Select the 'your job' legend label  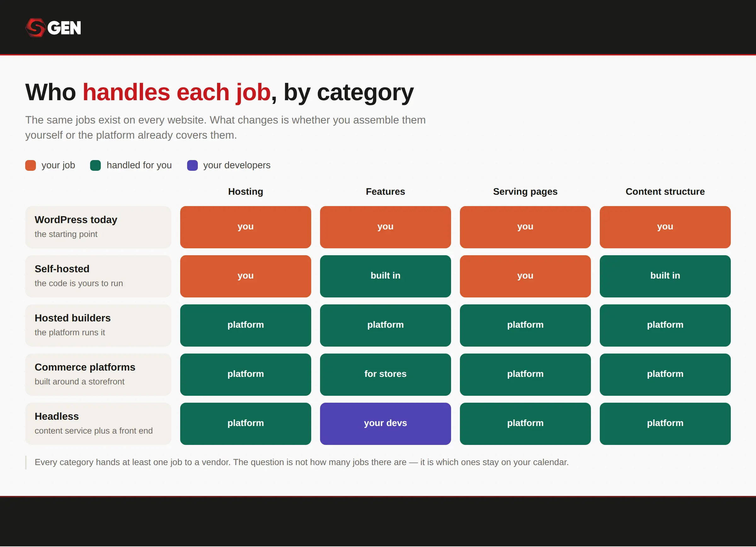tap(58, 165)
